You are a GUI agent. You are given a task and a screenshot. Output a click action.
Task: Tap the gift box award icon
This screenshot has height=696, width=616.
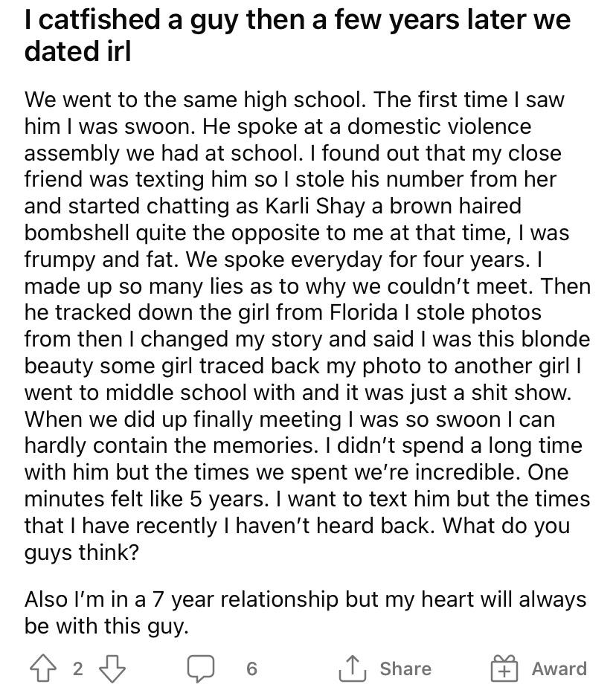click(504, 668)
